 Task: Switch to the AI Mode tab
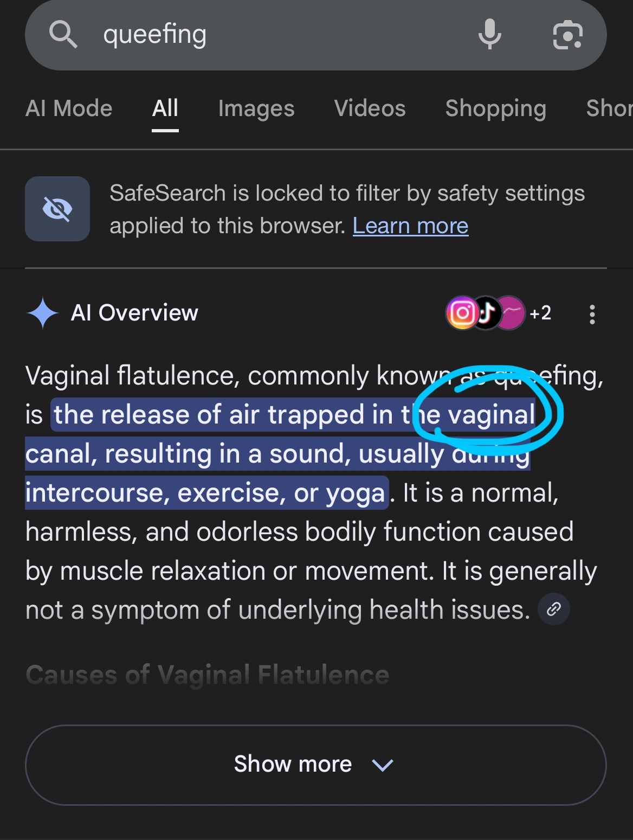69,108
